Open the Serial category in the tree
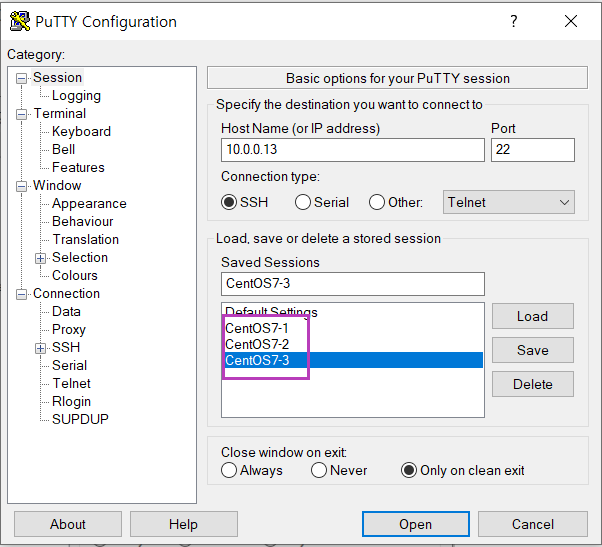602x547 pixels. click(x=69, y=365)
